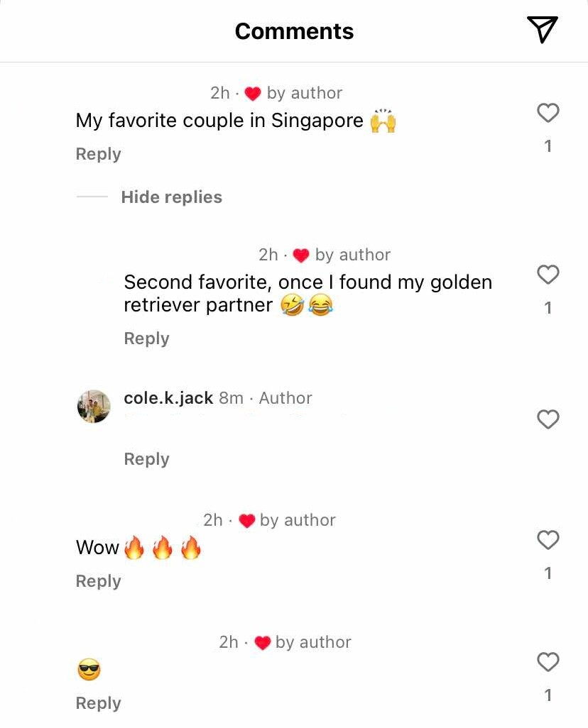
Task: Reply to "My favorite couple in Singapore"
Action: [x=98, y=154]
